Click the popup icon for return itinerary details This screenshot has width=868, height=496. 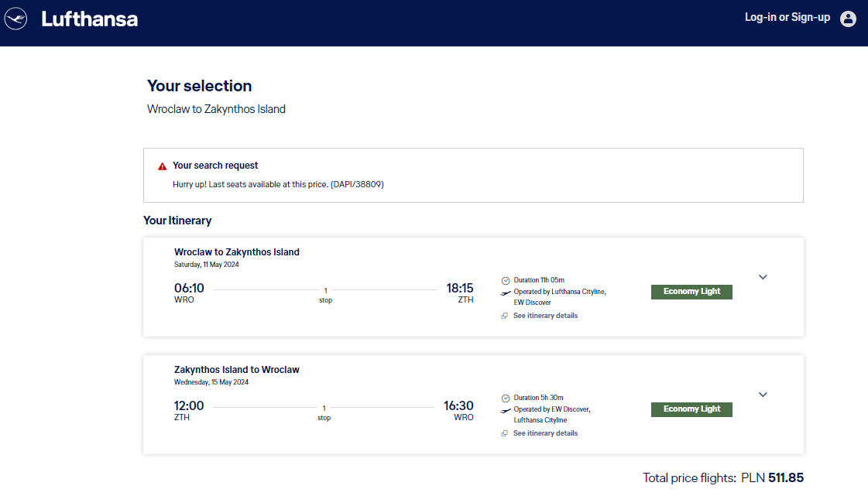504,433
